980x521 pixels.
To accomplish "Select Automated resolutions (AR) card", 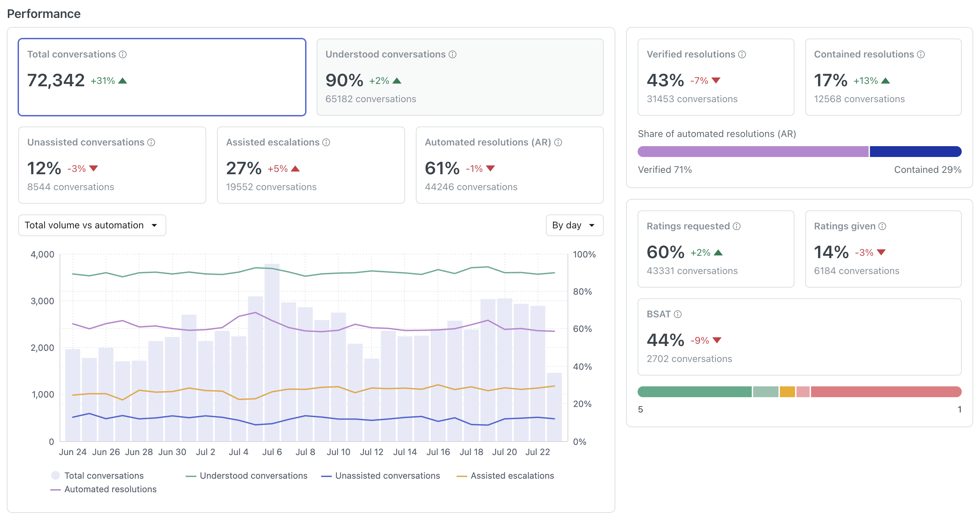I will pyautogui.click(x=510, y=165).
